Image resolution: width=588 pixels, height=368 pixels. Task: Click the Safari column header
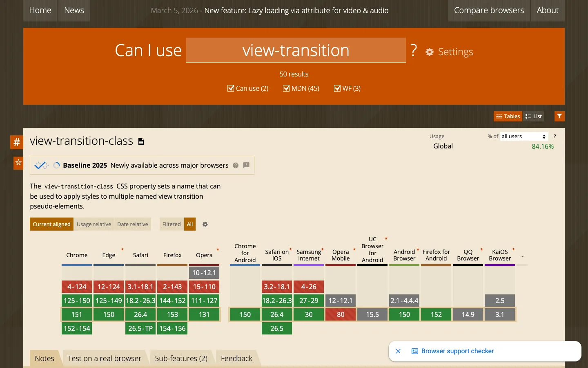(x=140, y=255)
